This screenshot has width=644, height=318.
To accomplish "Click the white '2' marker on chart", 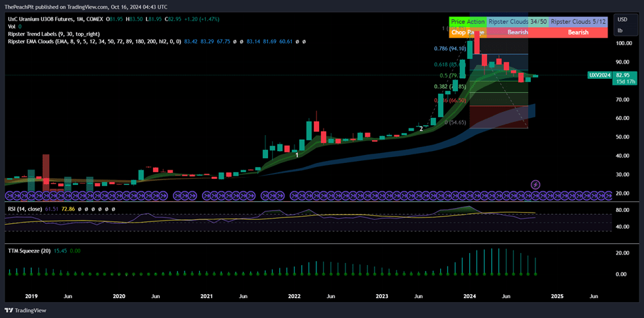I will 421,129.
